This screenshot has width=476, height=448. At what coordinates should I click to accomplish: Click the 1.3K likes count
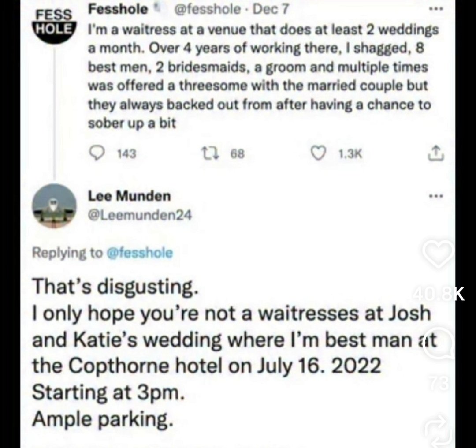pos(350,153)
